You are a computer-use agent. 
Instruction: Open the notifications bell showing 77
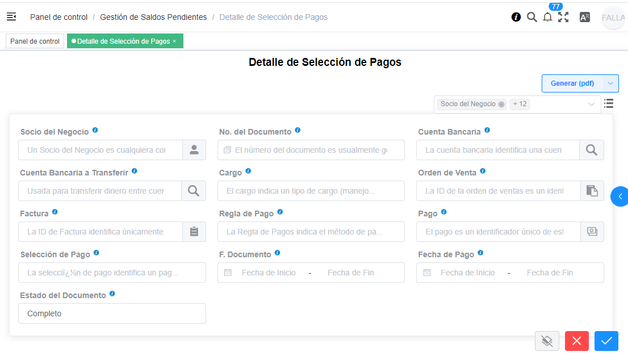point(547,17)
